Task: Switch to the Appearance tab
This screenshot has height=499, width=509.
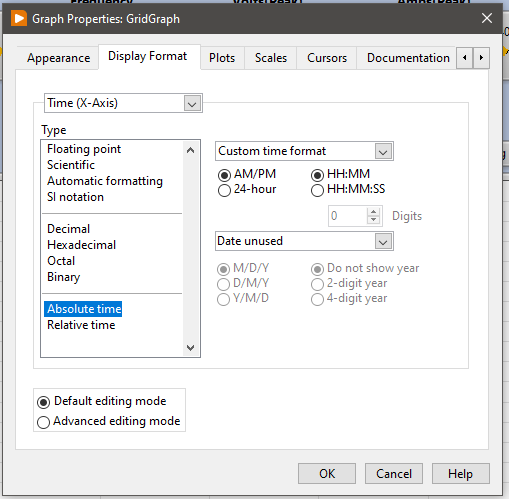Action: (58, 58)
